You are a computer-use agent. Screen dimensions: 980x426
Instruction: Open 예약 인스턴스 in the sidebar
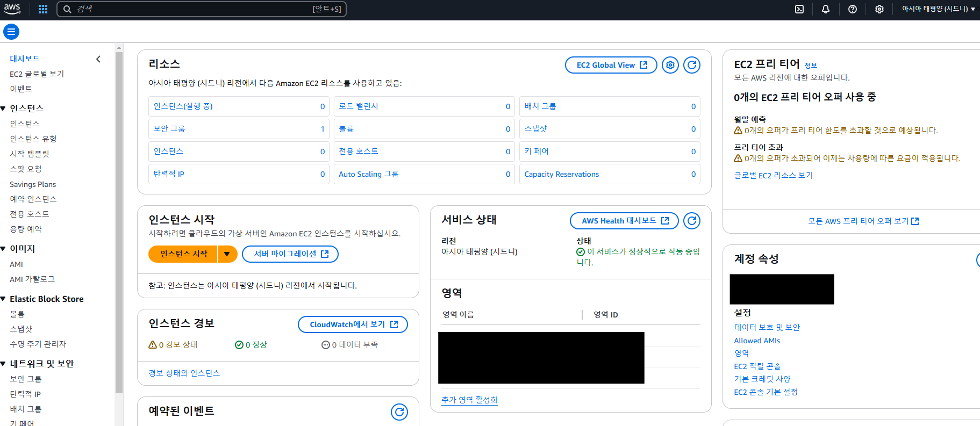coord(33,199)
